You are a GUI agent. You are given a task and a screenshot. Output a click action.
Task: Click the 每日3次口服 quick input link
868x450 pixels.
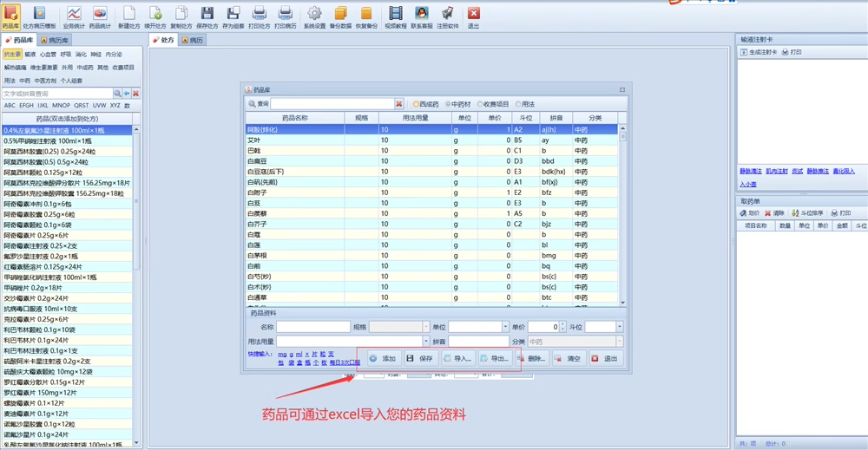pos(345,362)
